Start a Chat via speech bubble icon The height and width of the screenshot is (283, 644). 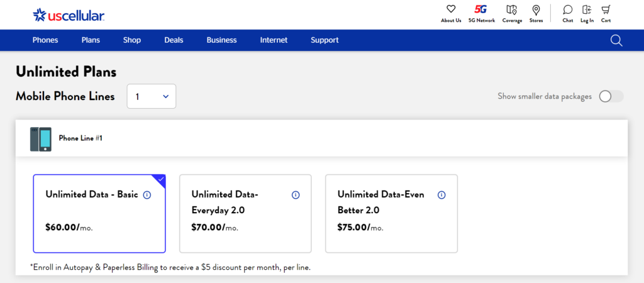click(x=568, y=9)
